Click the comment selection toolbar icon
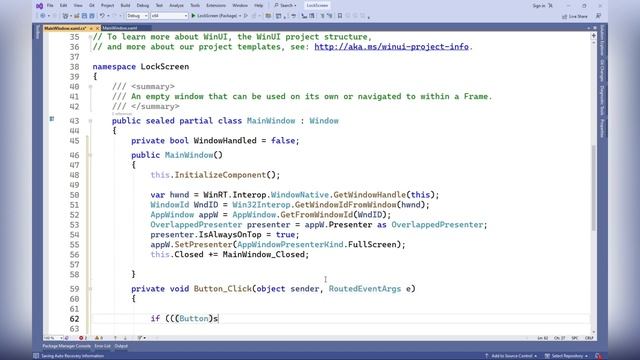 tap(322, 16)
